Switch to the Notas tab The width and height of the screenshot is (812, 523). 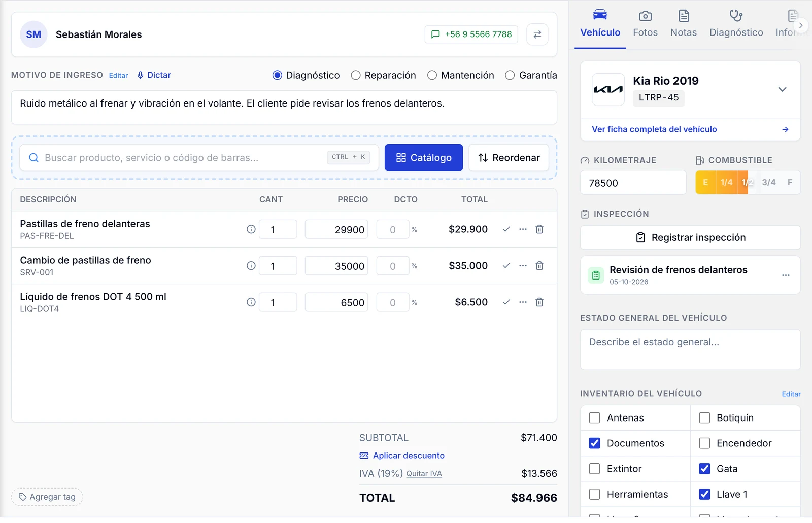[x=684, y=24]
